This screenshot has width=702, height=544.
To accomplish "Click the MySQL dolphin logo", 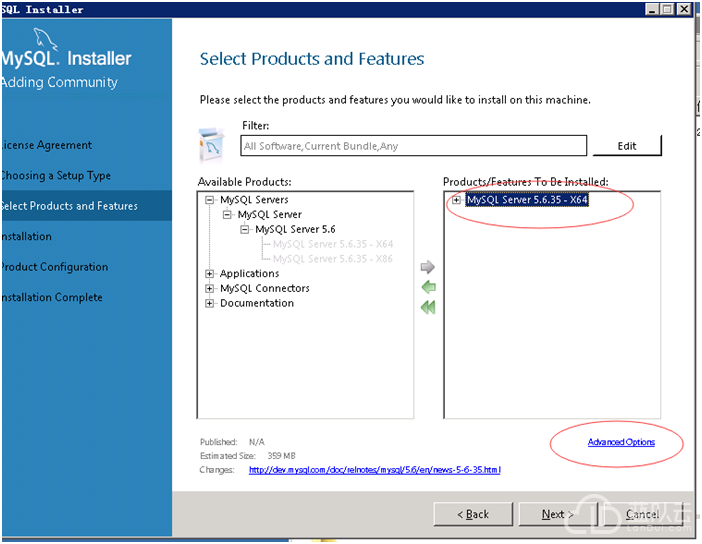I will tap(46, 39).
